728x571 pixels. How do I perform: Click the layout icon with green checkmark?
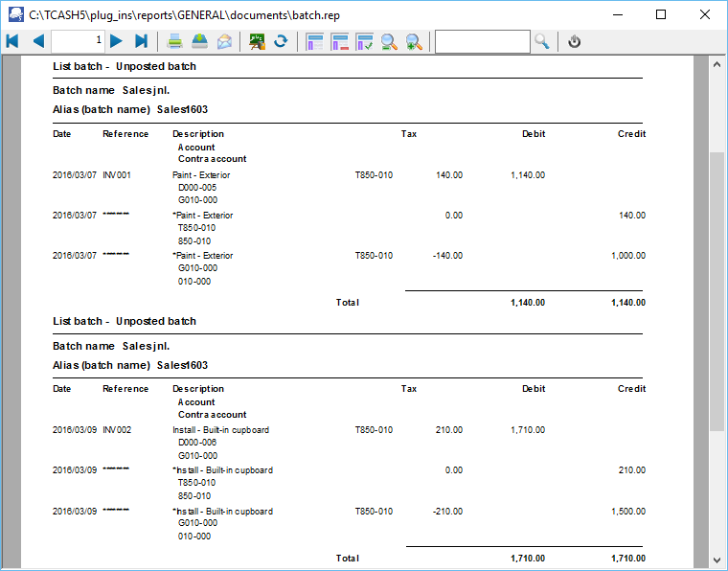(x=364, y=41)
